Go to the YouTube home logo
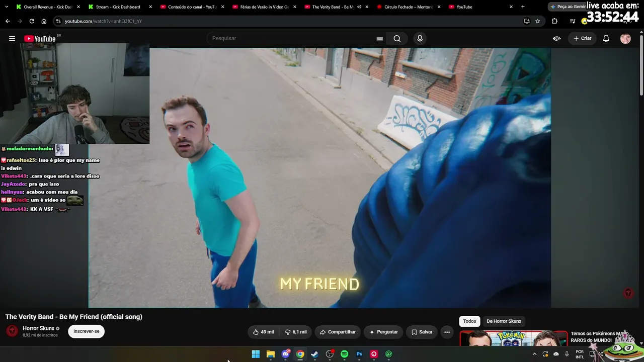This screenshot has height=362, width=644. click(40, 39)
